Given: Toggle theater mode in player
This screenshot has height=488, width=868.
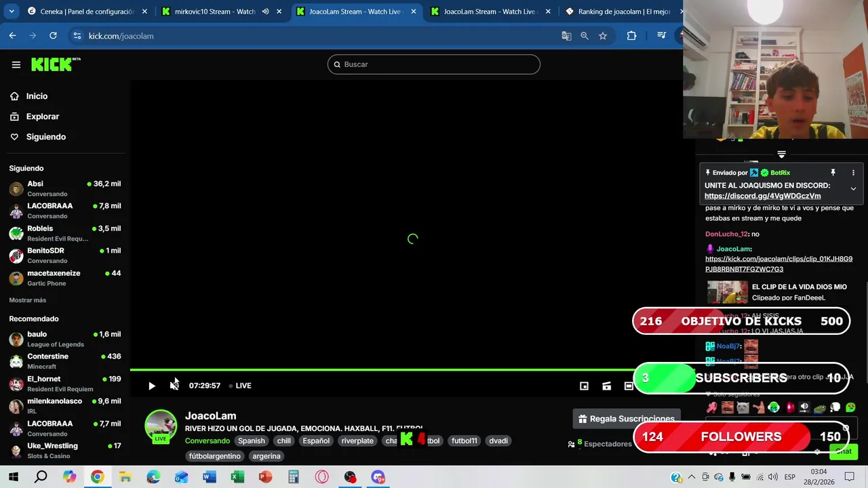Looking at the screenshot, I should click(629, 386).
